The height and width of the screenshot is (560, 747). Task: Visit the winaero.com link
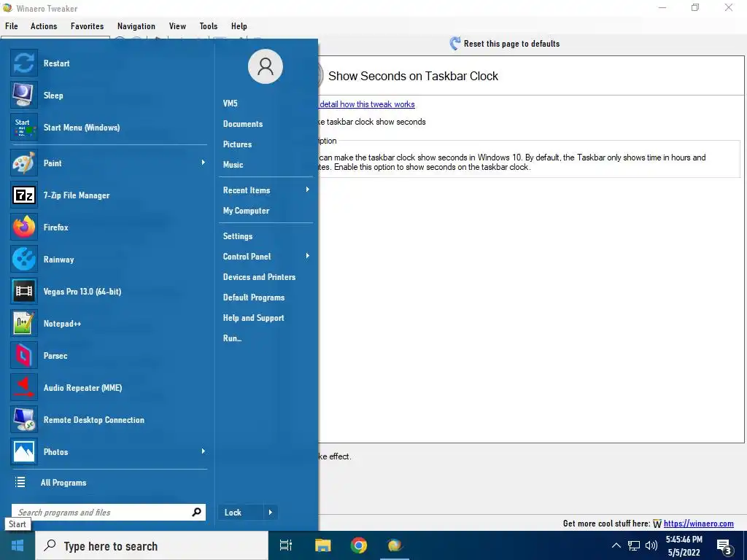click(698, 524)
